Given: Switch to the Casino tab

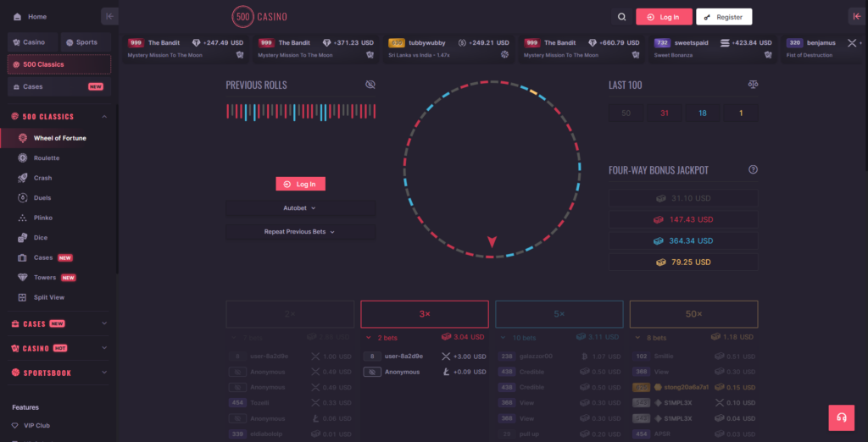Looking at the screenshot, I should click(x=33, y=42).
